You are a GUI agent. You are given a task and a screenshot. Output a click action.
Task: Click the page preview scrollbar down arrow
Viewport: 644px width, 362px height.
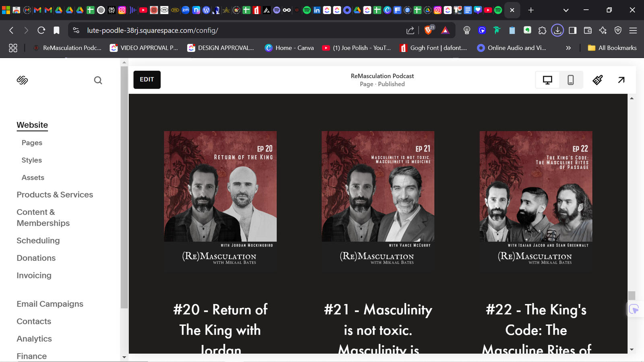click(x=632, y=350)
